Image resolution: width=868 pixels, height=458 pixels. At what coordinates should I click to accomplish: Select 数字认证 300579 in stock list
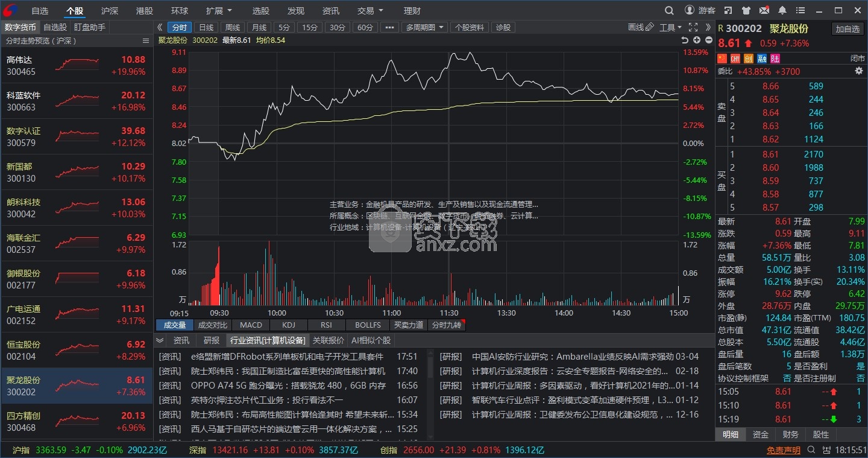click(x=77, y=136)
